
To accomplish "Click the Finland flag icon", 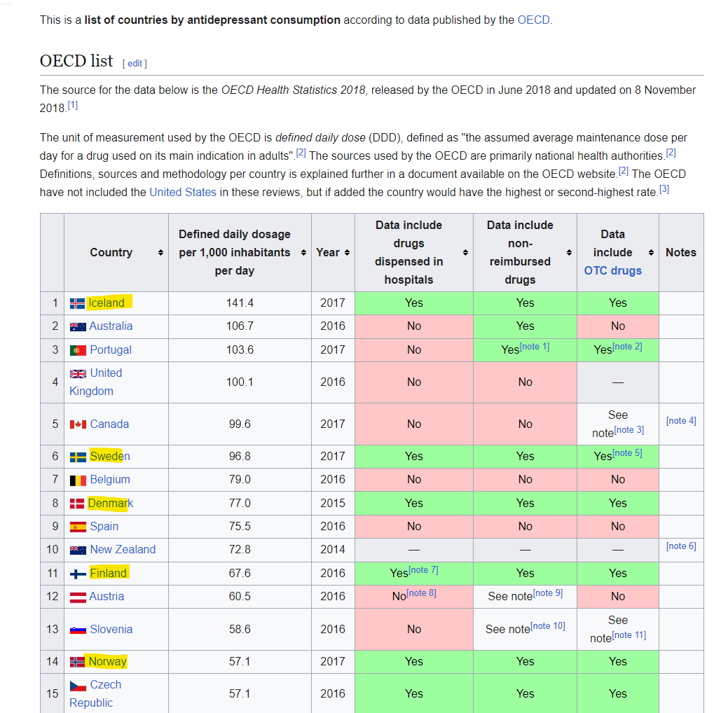I will (x=78, y=574).
